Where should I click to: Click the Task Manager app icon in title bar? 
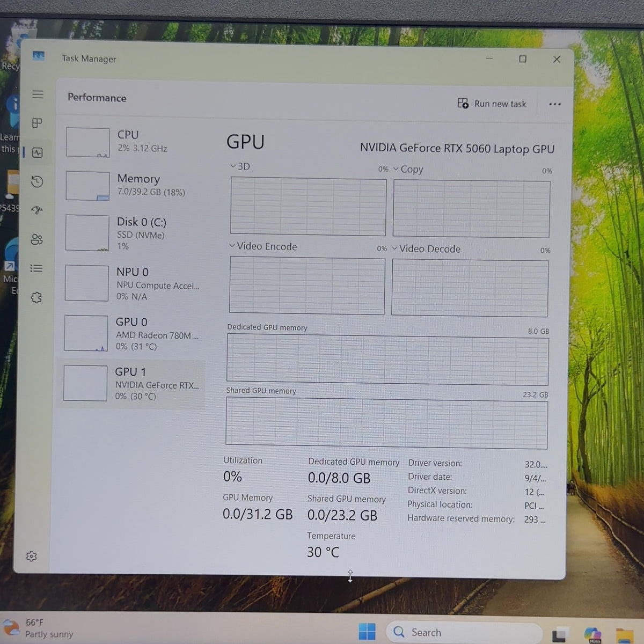39,56
